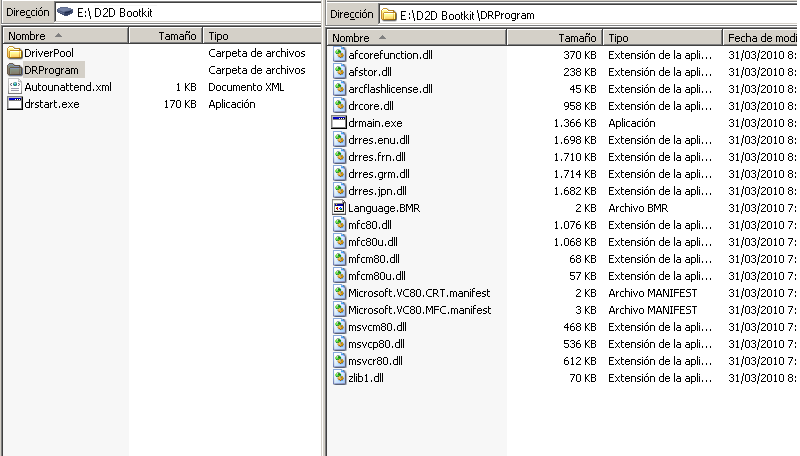The image size is (800, 456).
Task: Select drres.jpn.dll file icon
Action: (339, 191)
